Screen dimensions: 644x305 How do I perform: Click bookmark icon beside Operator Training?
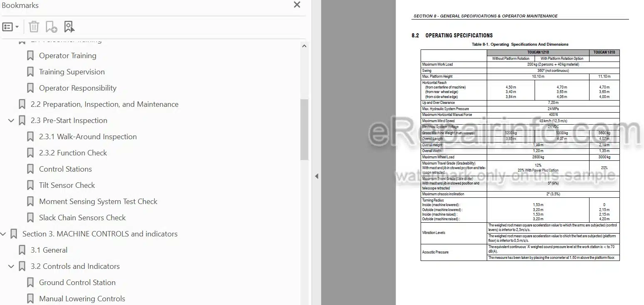point(30,56)
